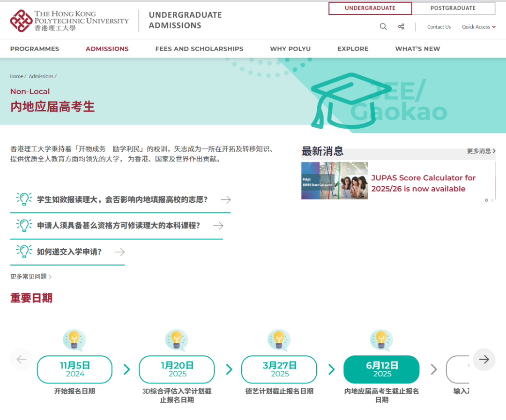Viewport: 506px width, 420px height.
Task: Click the share icon in header
Action: point(401,27)
